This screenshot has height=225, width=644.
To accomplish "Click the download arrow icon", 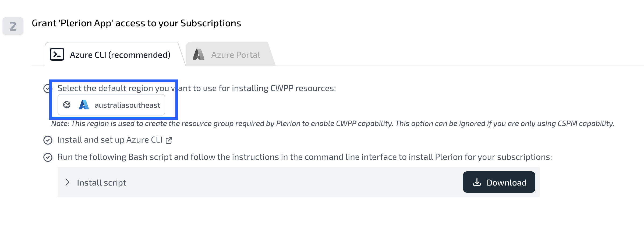I will pyautogui.click(x=477, y=182).
